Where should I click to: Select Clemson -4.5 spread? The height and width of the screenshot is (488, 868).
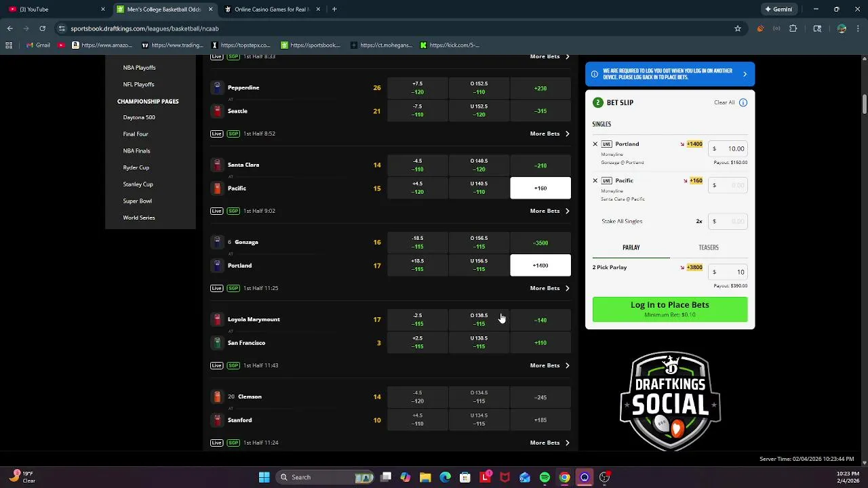click(418, 397)
